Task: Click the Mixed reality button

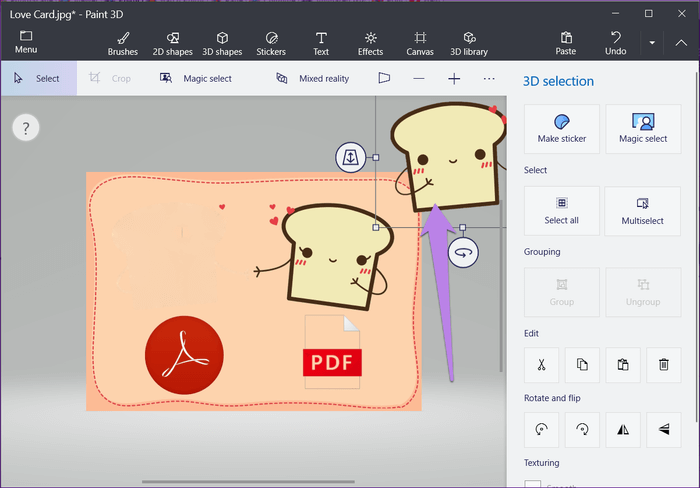Action: [x=313, y=78]
